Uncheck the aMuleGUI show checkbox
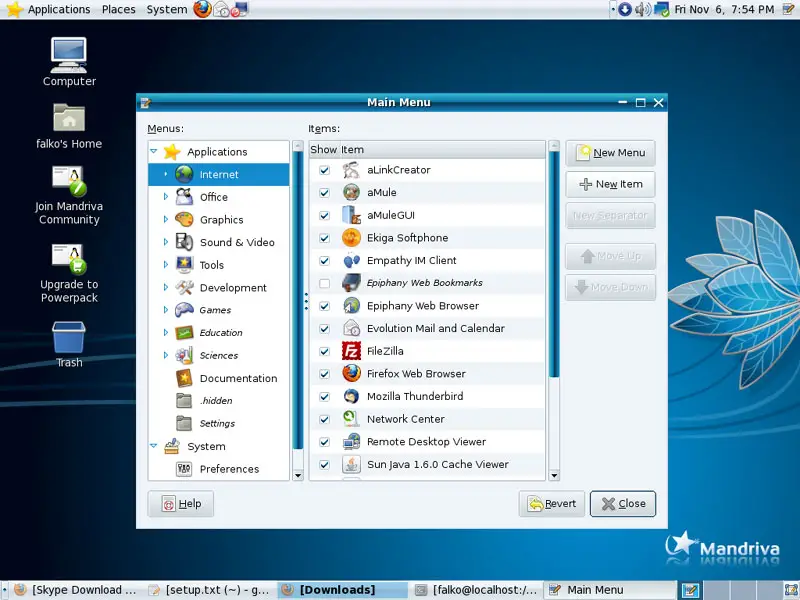800x600 pixels. pyautogui.click(x=324, y=215)
